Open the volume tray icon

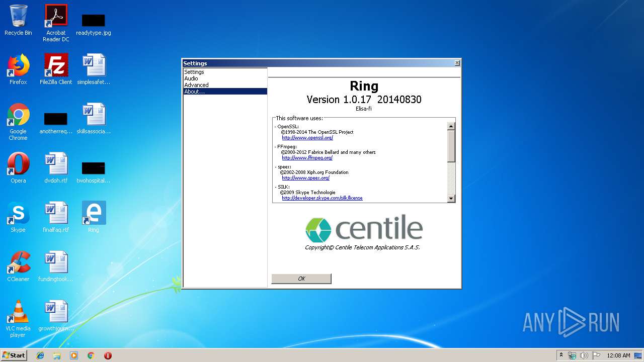tap(584, 355)
